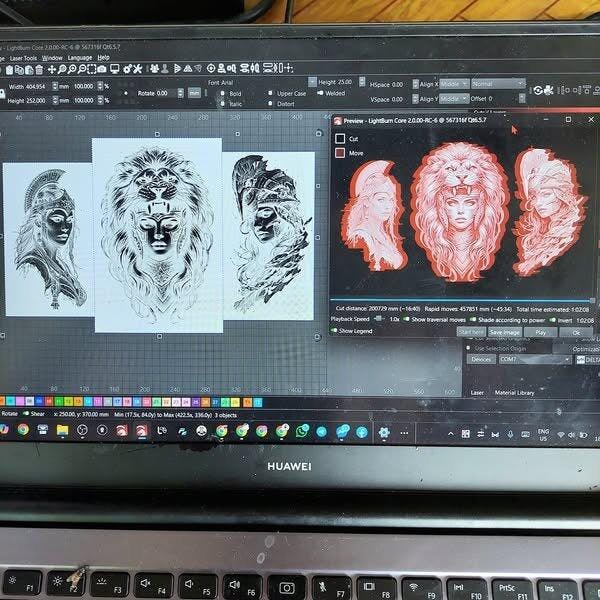This screenshot has height=600, width=600.
Task: Click the Flip vertical triangle icon
Action: coord(188,68)
